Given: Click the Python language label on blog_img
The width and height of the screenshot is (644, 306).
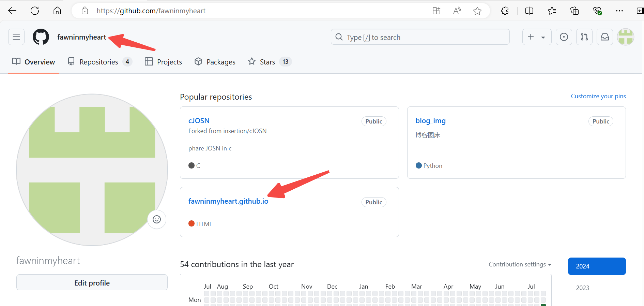Looking at the screenshot, I should click(x=429, y=165).
